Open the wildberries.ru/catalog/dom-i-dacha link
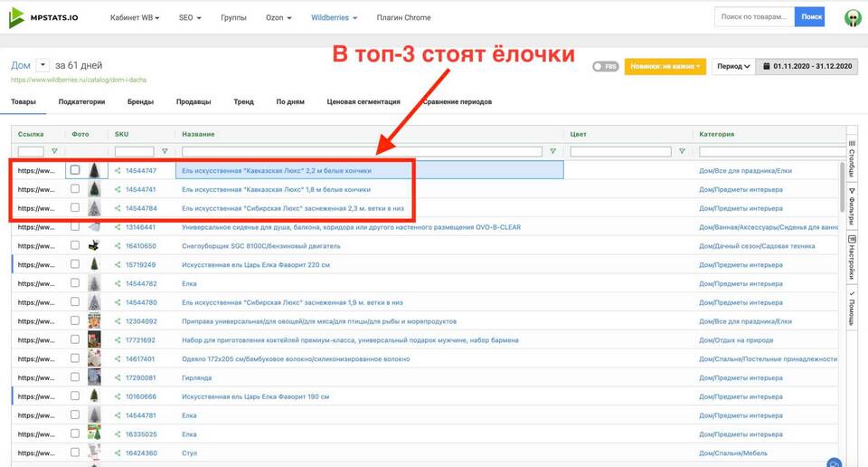868x467 pixels. (78, 80)
